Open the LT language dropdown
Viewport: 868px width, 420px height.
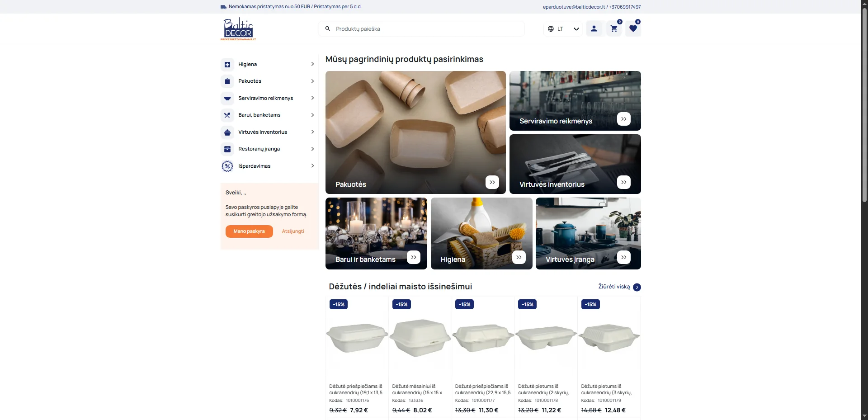(563, 29)
